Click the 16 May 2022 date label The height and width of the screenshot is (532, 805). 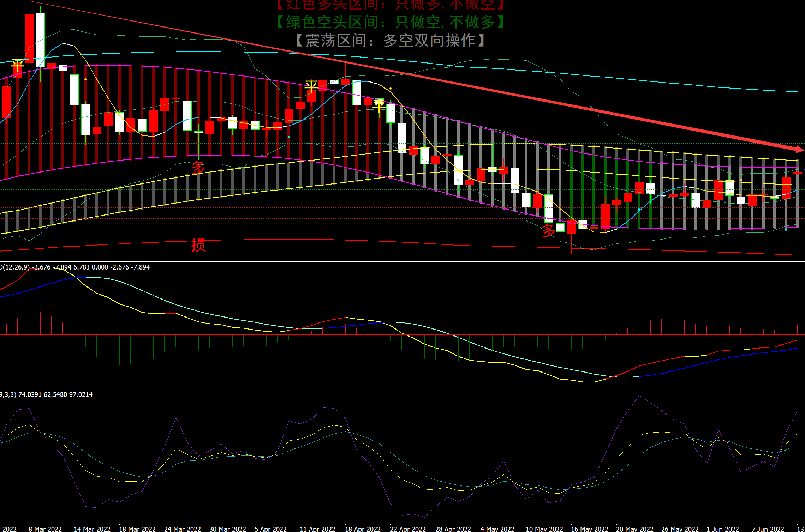[x=589, y=528]
